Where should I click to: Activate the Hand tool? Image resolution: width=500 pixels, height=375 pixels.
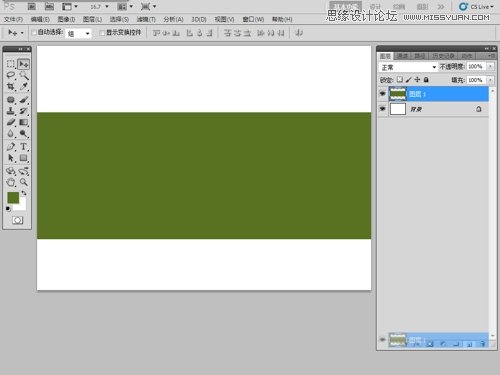(x=11, y=182)
